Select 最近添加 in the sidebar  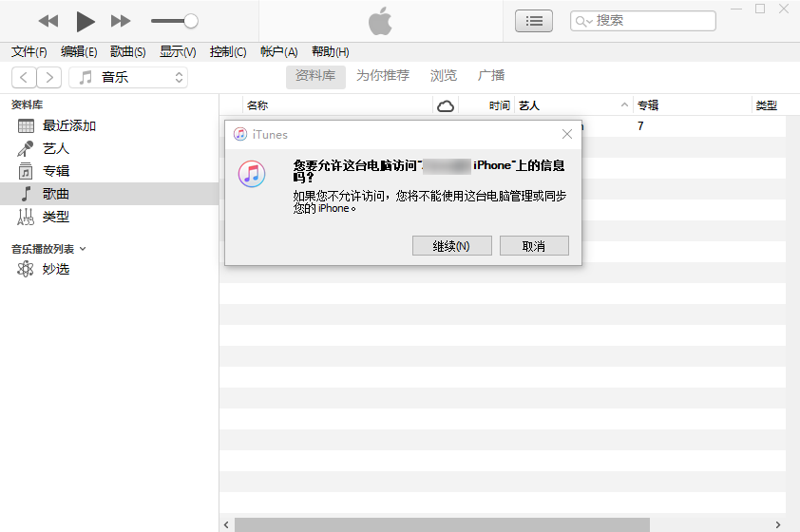[x=109, y=126]
